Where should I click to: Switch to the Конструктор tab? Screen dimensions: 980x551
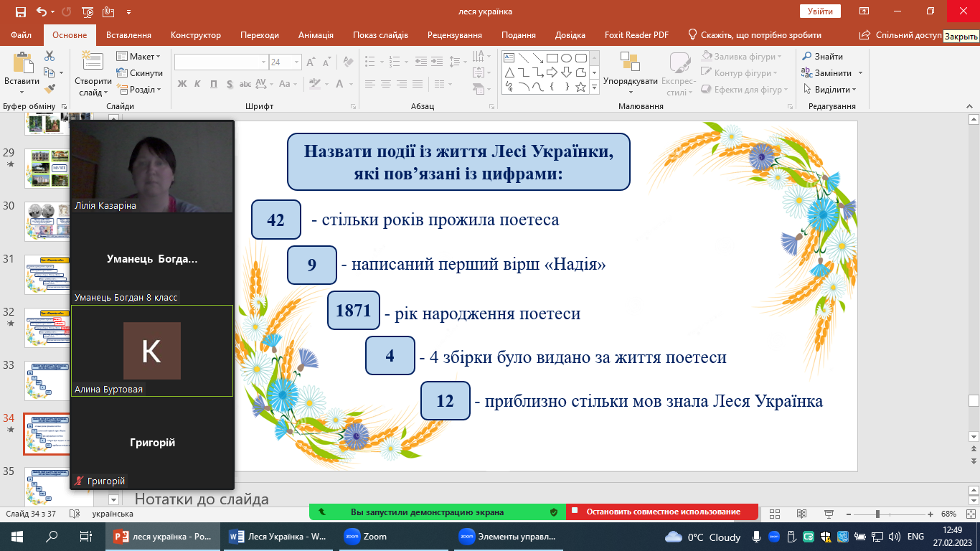(x=196, y=35)
